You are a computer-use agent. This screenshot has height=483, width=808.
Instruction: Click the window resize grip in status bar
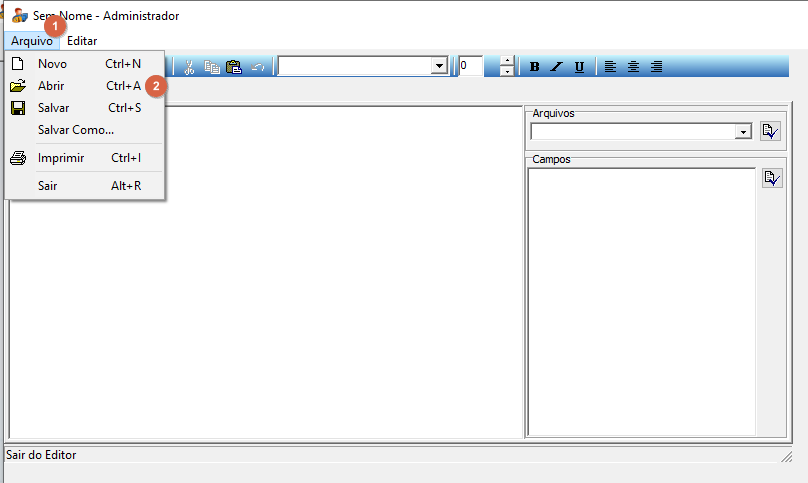[x=786, y=456]
